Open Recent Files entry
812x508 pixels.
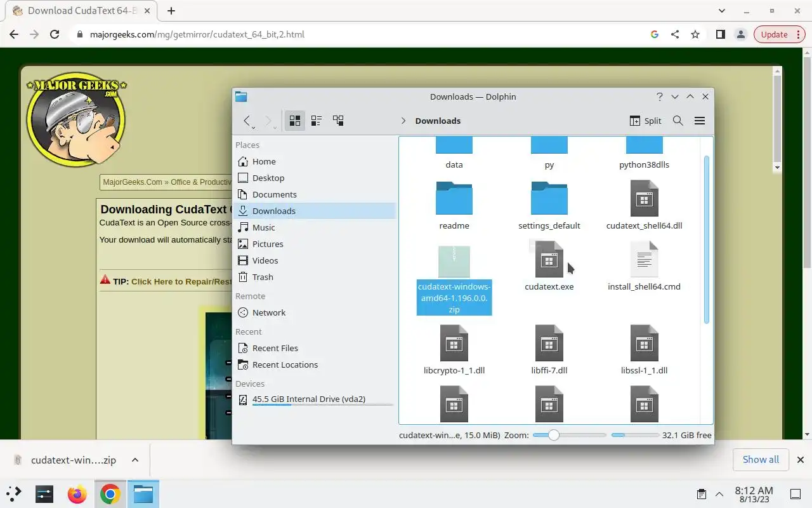(x=315, y=348)
